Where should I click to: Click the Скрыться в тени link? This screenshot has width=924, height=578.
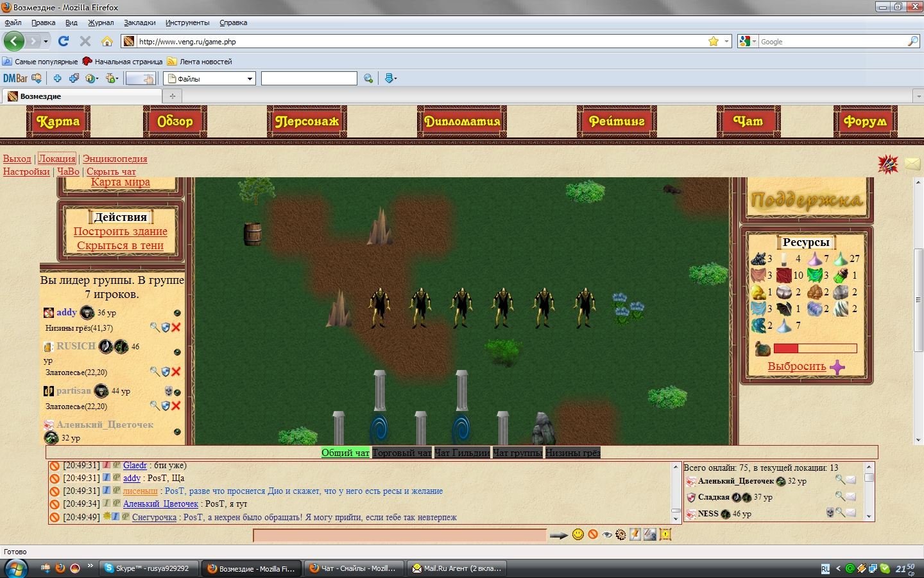(121, 245)
